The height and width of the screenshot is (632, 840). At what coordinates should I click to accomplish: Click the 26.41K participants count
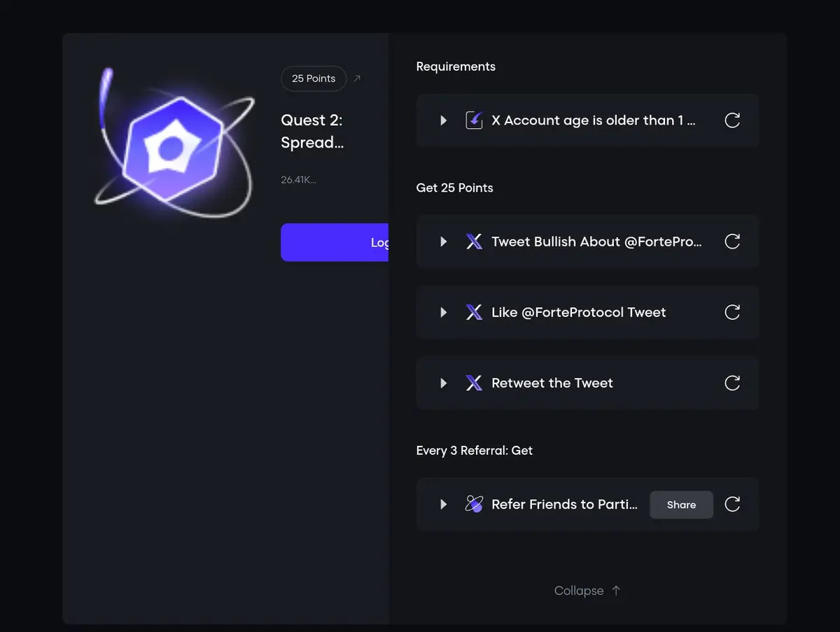(298, 180)
